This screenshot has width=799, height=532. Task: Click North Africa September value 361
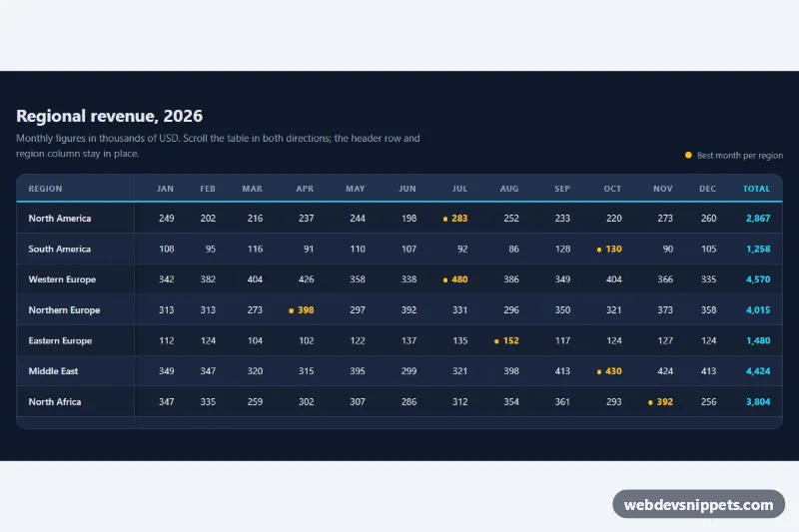562,401
